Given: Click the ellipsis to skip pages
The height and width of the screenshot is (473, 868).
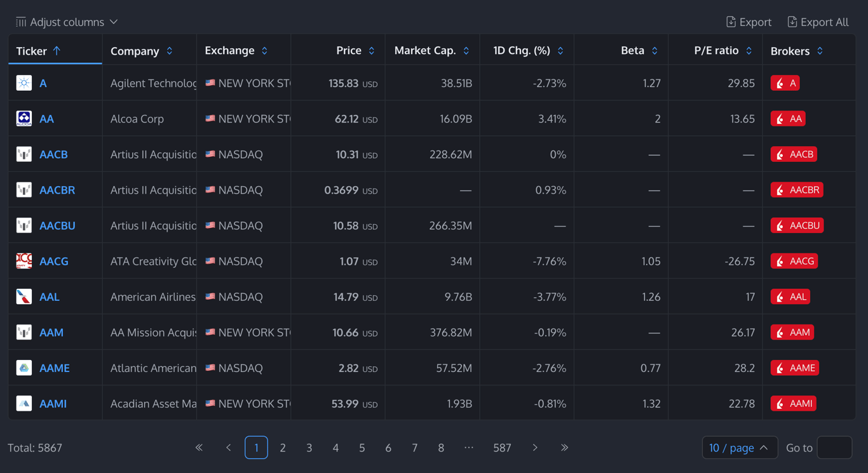Looking at the screenshot, I should [468, 448].
